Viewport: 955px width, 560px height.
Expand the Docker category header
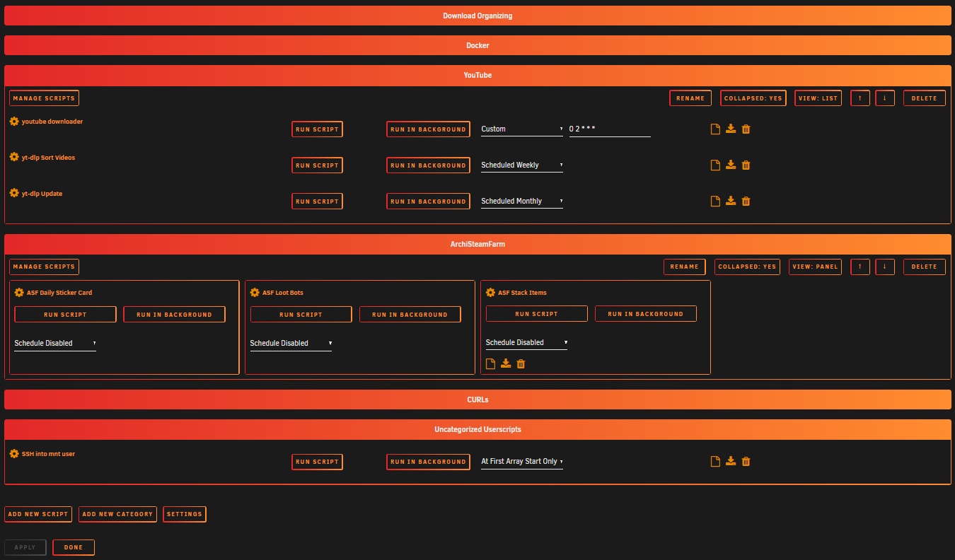[x=477, y=45]
